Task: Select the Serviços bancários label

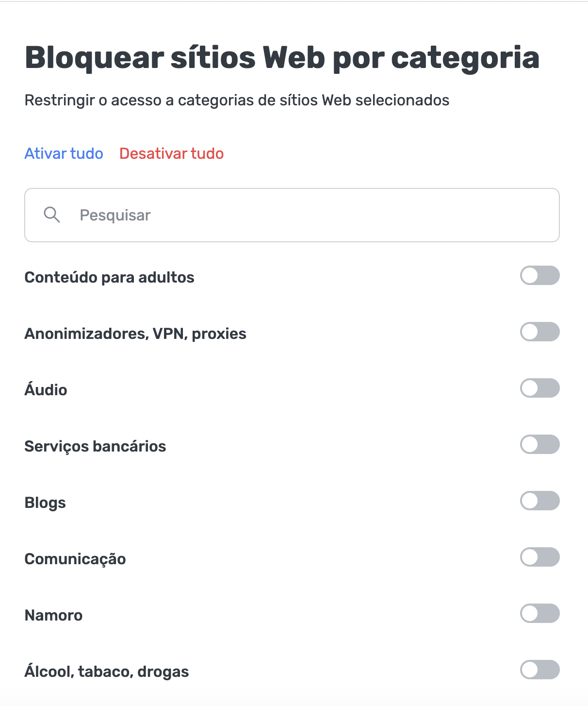Action: click(95, 446)
